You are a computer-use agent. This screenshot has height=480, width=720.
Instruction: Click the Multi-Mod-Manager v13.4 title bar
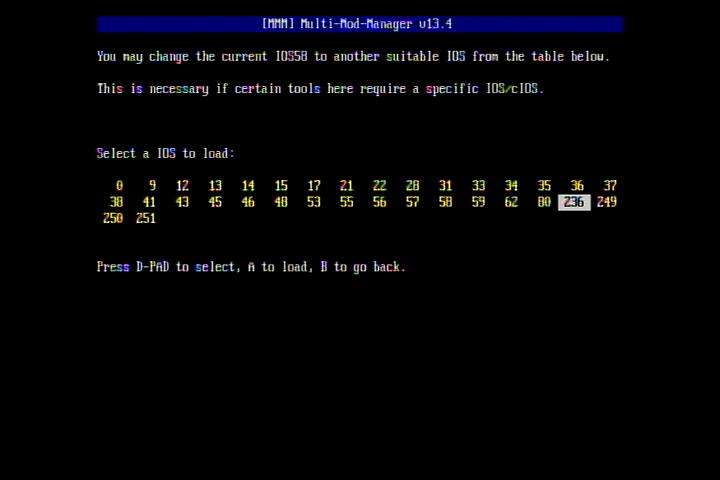coord(360,24)
